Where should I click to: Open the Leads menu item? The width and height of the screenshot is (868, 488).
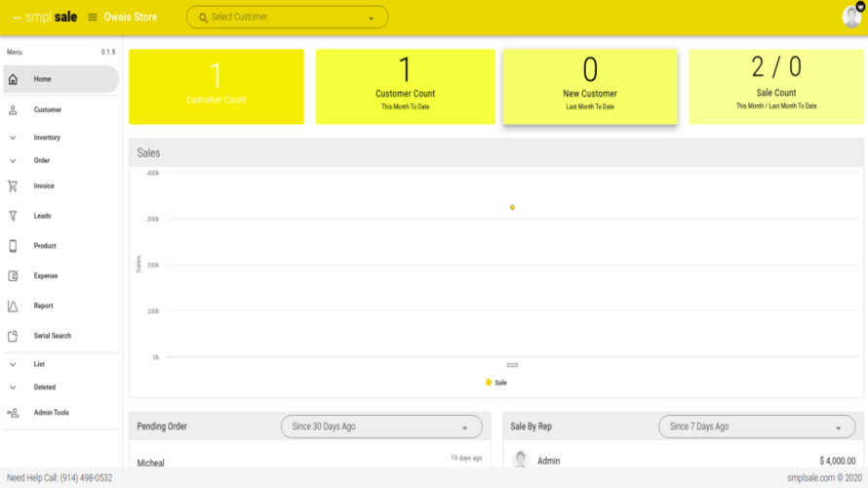click(x=60, y=216)
